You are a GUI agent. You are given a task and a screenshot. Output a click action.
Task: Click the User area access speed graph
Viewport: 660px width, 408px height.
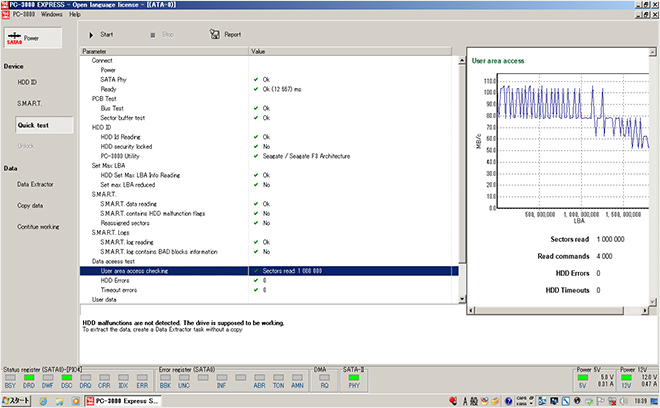pyautogui.click(x=573, y=141)
